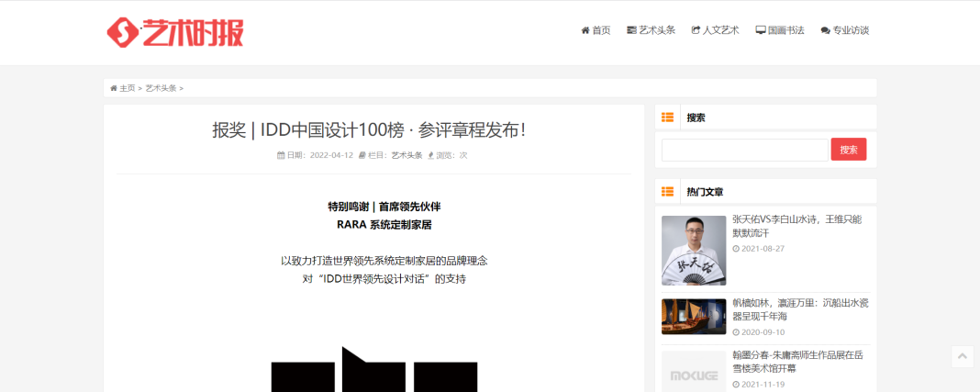
Task: Click the chat icon beside 专业访谈
Action: pyautogui.click(x=826, y=30)
